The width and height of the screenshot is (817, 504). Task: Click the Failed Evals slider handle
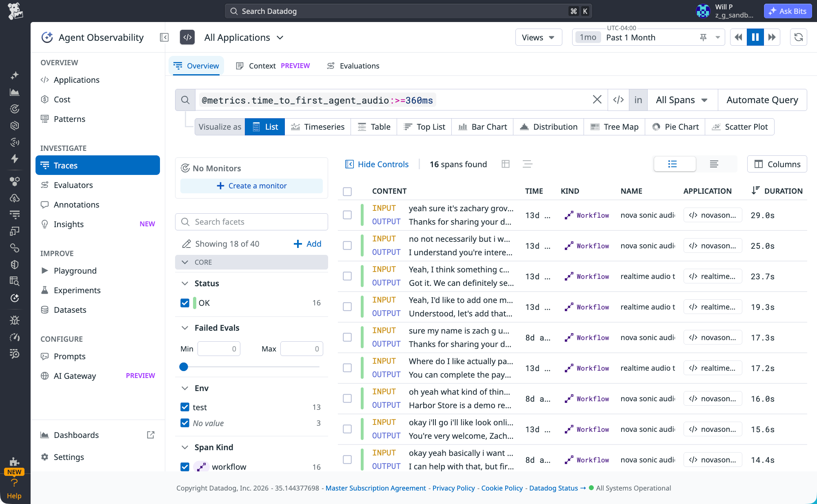(184, 367)
